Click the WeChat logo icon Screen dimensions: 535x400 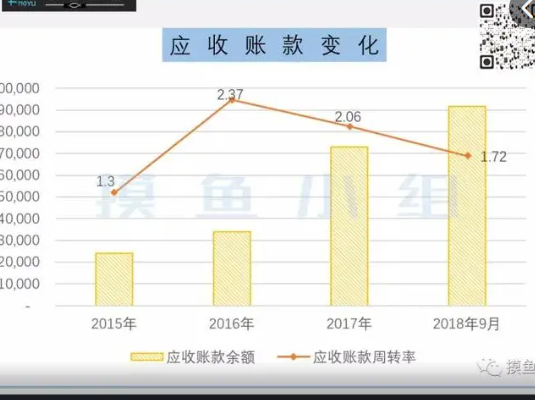pos(490,368)
